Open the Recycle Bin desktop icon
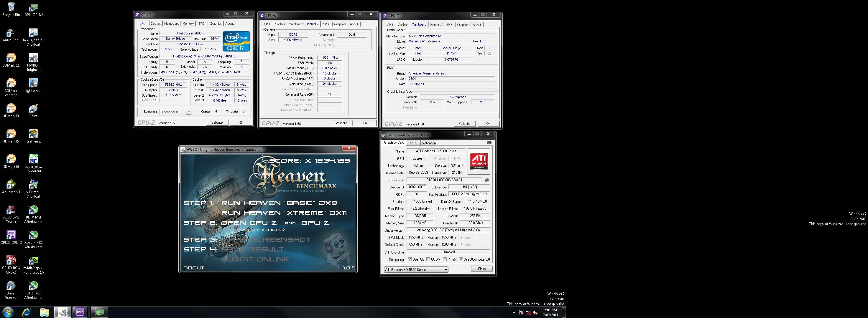The width and height of the screenshot is (868, 318). 11,9
